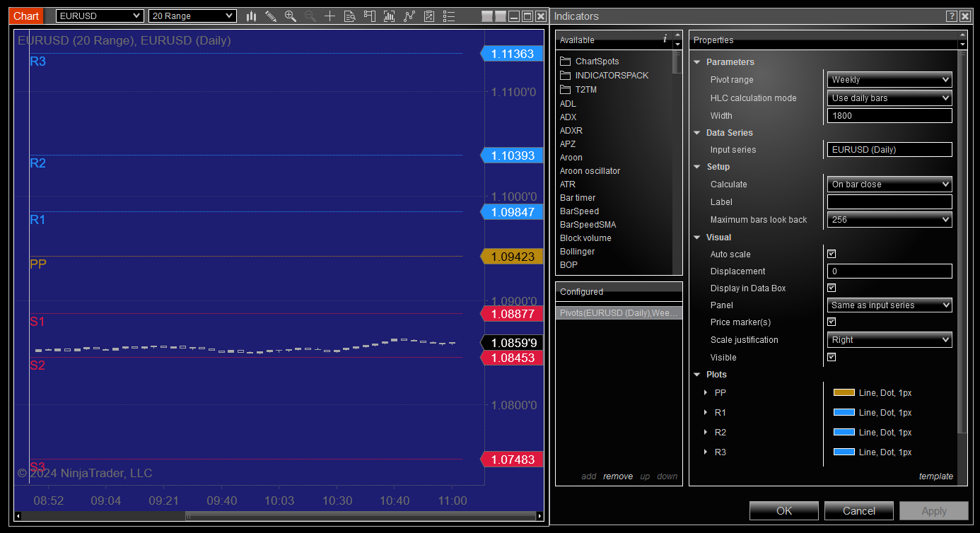Click the R2 plot blue color swatch
Image resolution: width=980 pixels, height=533 pixels.
(844, 433)
